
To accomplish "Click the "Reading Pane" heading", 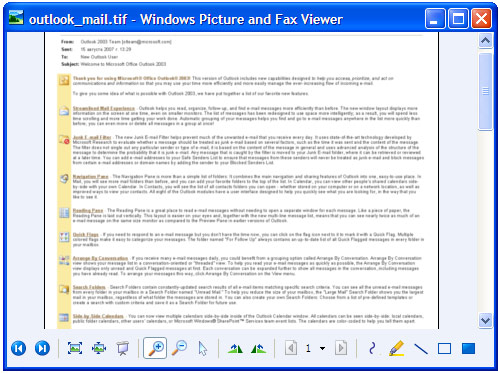I will [x=88, y=210].
